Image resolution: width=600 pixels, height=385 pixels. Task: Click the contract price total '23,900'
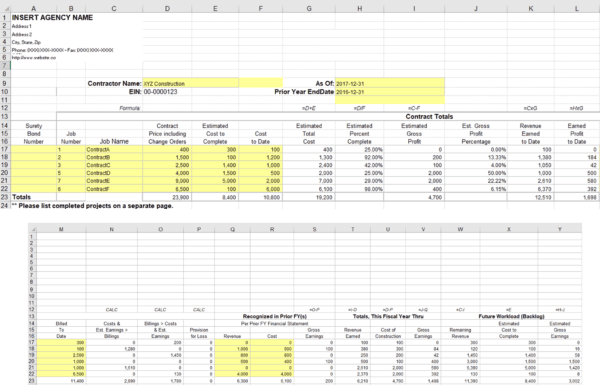[x=167, y=197]
